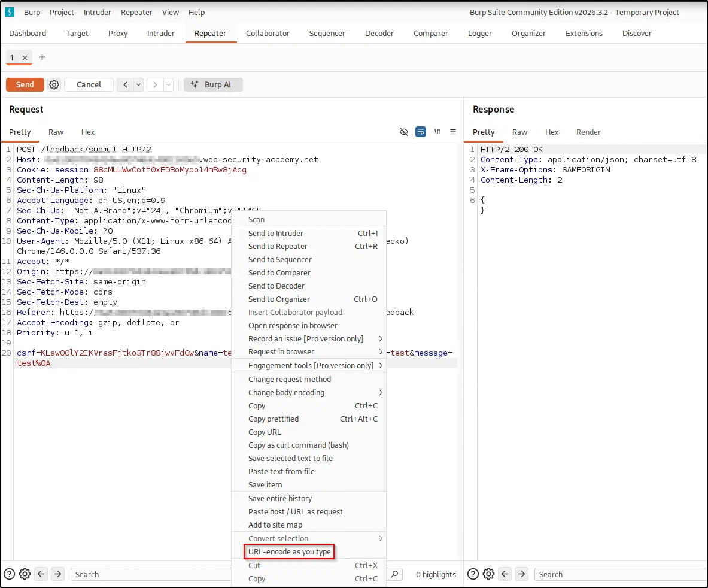Click request search magnifier icon
This screenshot has height=588, width=708.
(394, 574)
